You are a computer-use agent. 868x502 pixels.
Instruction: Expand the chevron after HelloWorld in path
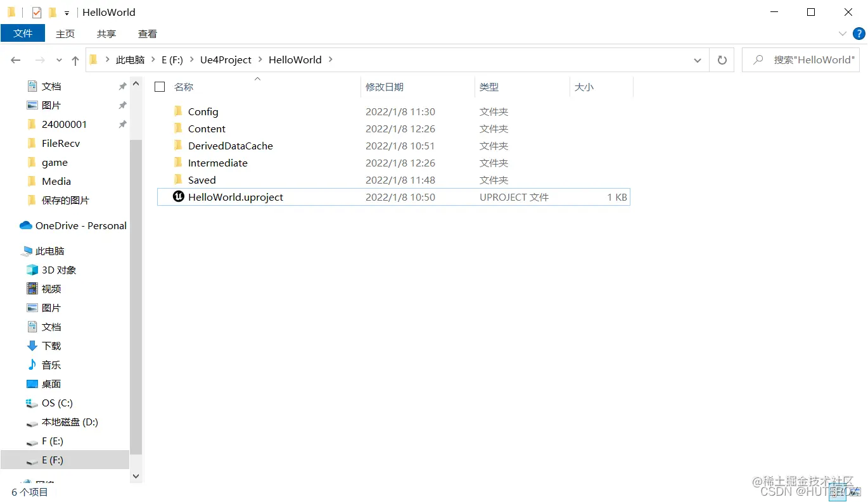pos(331,60)
